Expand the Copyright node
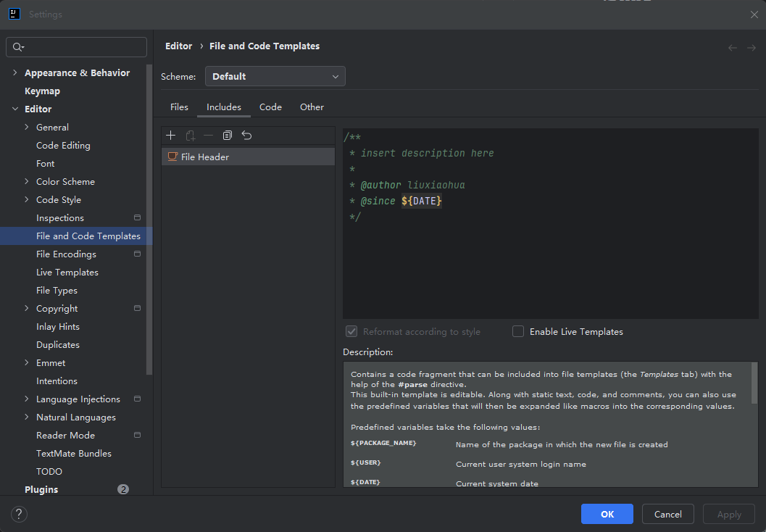Viewport: 766px width, 532px height. [x=26, y=308]
